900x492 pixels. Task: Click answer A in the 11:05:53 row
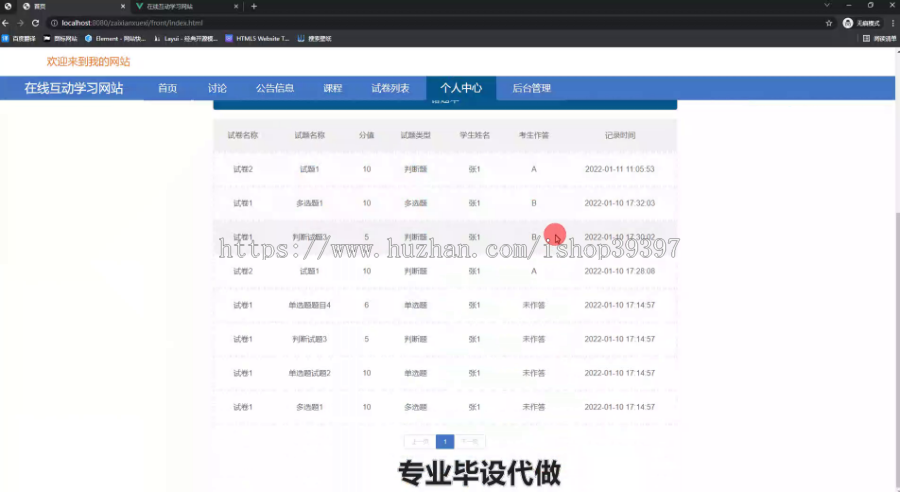tap(534, 169)
